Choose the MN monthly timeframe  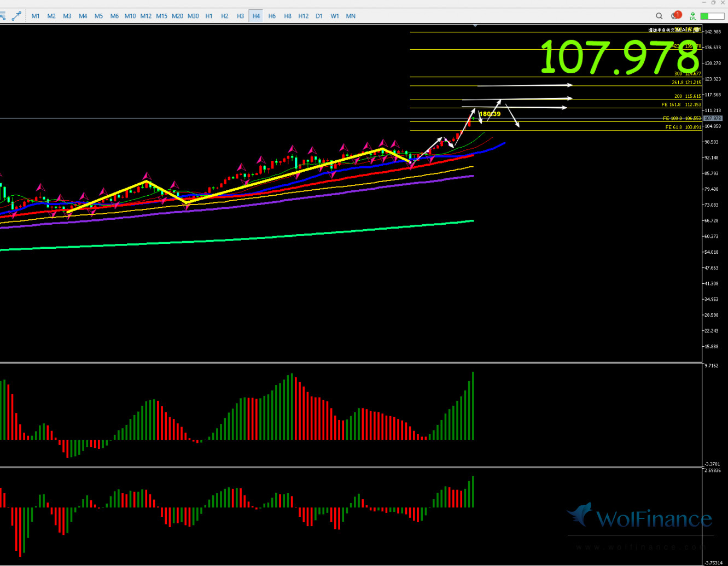tap(351, 16)
